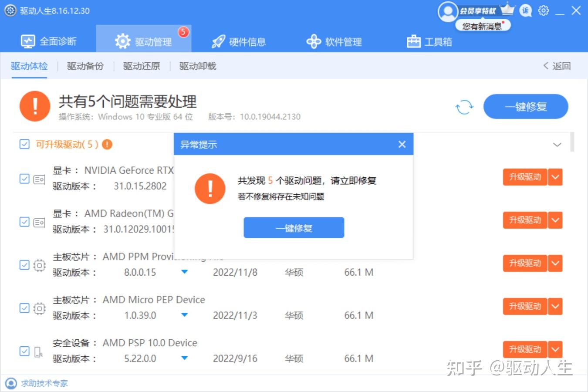Viewport: 588px width, 392px height.
Task: Uncheck the AMD Micro PEP Device checkbox
Action: [24, 308]
